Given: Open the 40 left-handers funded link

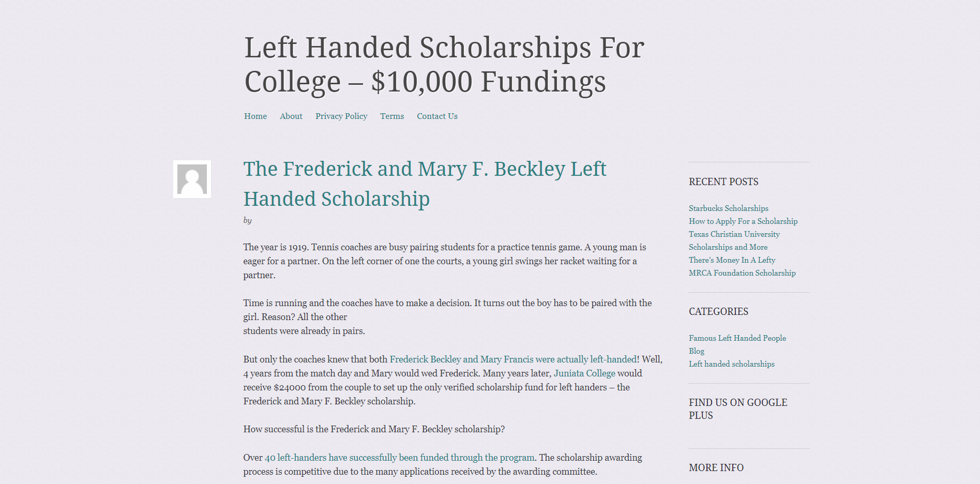Looking at the screenshot, I should click(398, 458).
